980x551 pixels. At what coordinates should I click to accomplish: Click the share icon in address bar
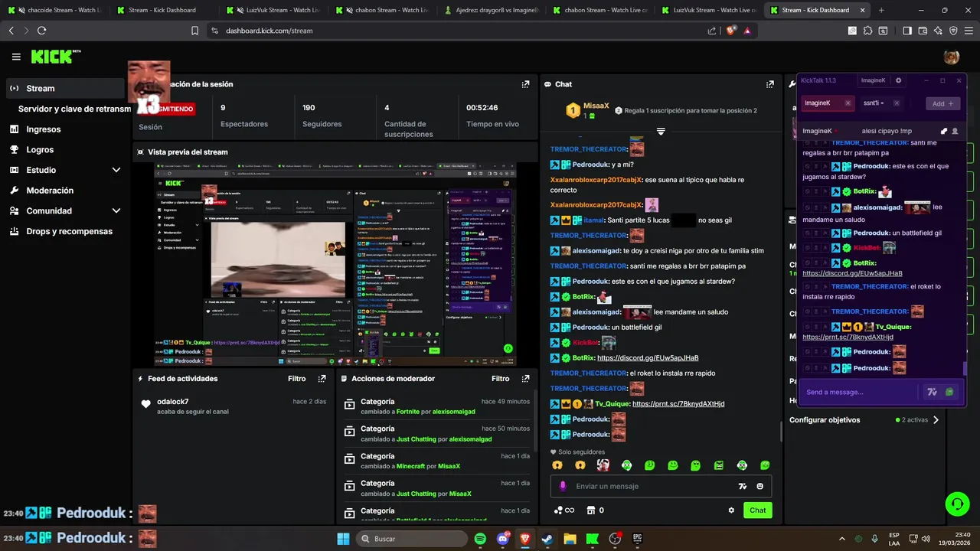pos(712,31)
